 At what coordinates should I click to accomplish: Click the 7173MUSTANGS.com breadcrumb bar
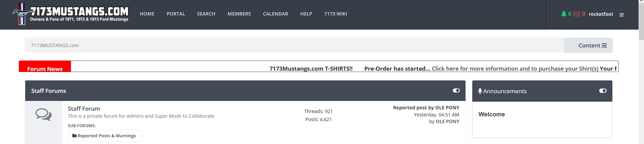(x=294, y=45)
